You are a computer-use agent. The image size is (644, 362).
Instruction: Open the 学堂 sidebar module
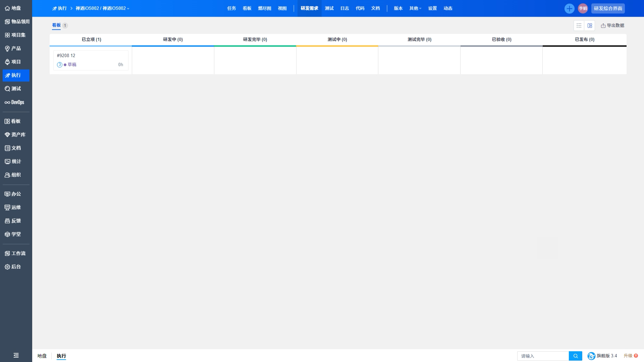(x=13, y=234)
